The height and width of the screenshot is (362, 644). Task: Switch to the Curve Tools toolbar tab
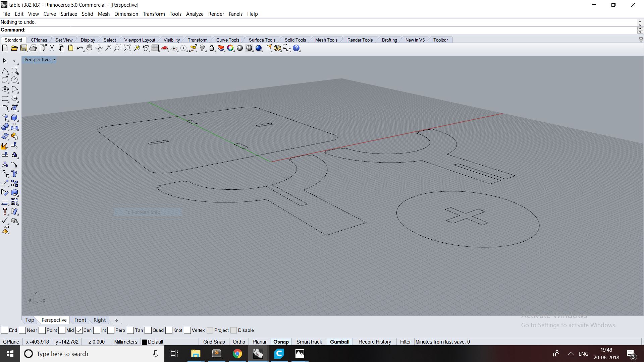point(228,40)
